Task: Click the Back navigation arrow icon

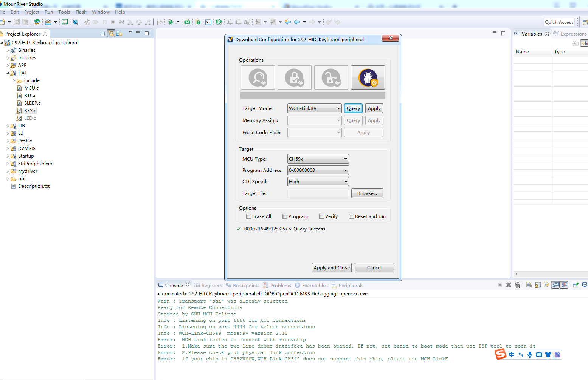Action: tap(297, 22)
